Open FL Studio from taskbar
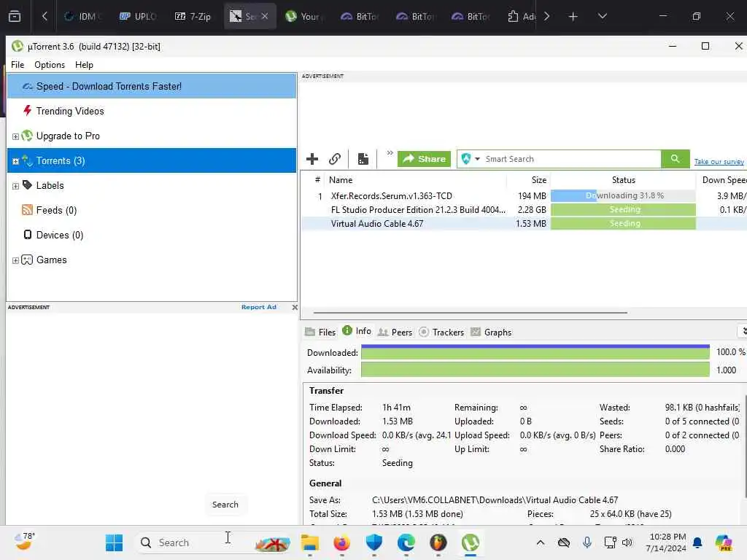Viewport: 747px width, 560px height. tap(438, 542)
